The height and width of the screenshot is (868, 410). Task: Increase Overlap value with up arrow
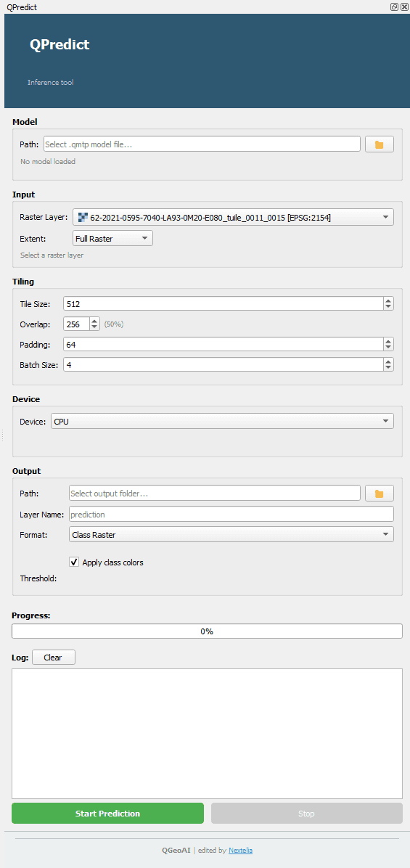(94, 321)
